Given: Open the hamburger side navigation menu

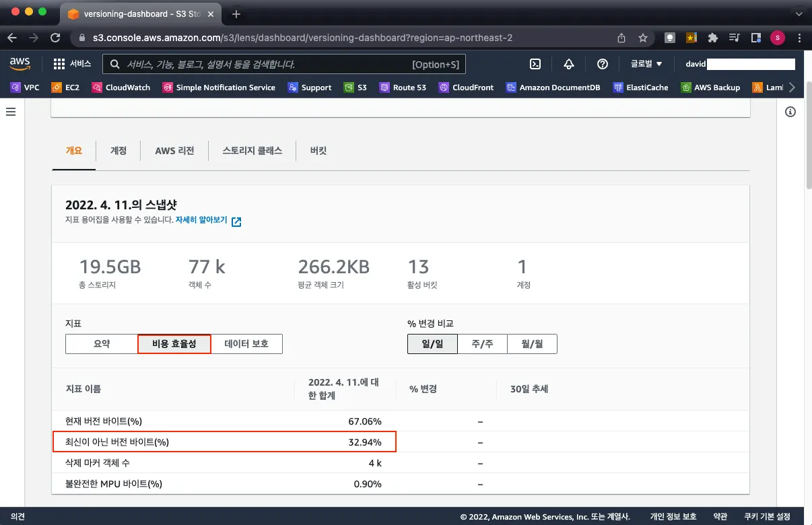Looking at the screenshot, I should point(11,112).
